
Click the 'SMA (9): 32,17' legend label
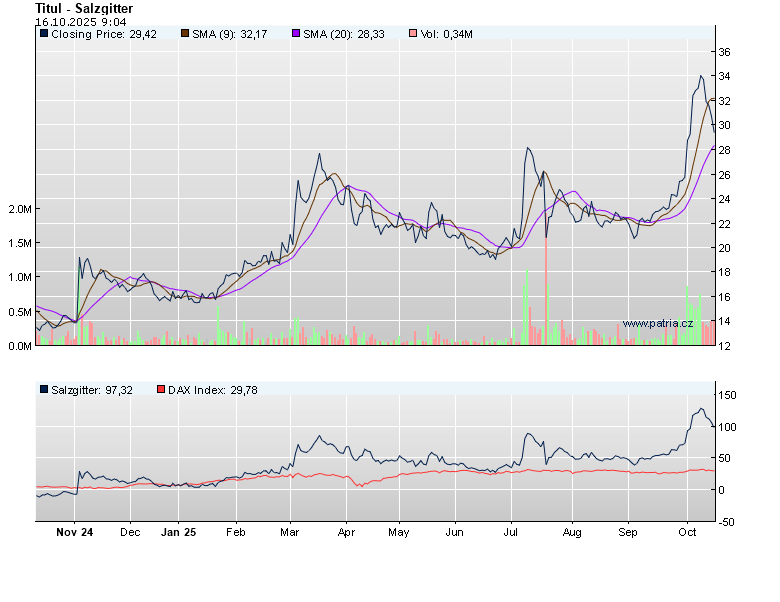(x=234, y=34)
